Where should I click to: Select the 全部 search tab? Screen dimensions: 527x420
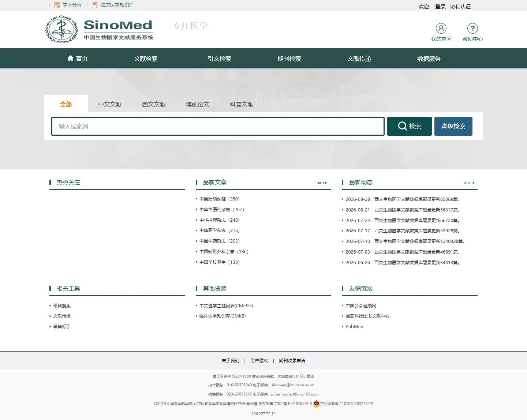66,104
